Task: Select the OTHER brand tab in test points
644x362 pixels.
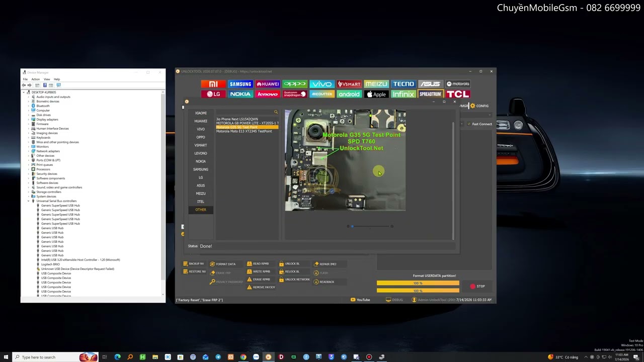Action: click(x=201, y=210)
